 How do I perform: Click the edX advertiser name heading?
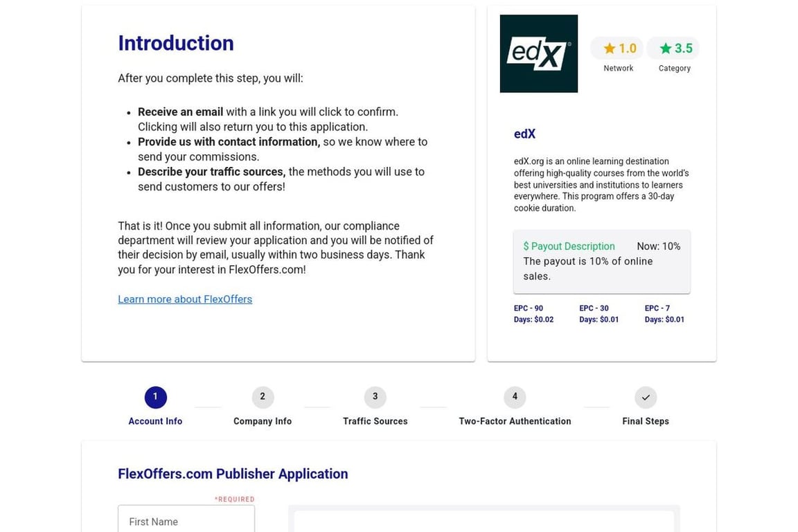click(x=524, y=134)
